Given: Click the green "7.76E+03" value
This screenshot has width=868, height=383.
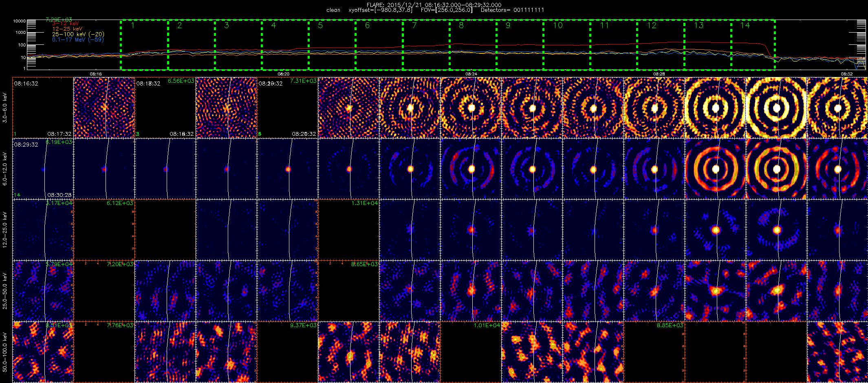Looking at the screenshot, I should pos(120,325).
